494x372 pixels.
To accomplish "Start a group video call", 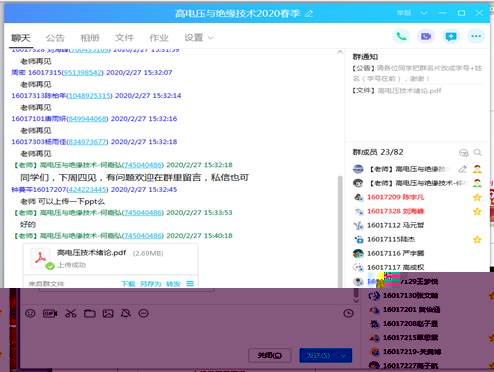I will (x=426, y=36).
